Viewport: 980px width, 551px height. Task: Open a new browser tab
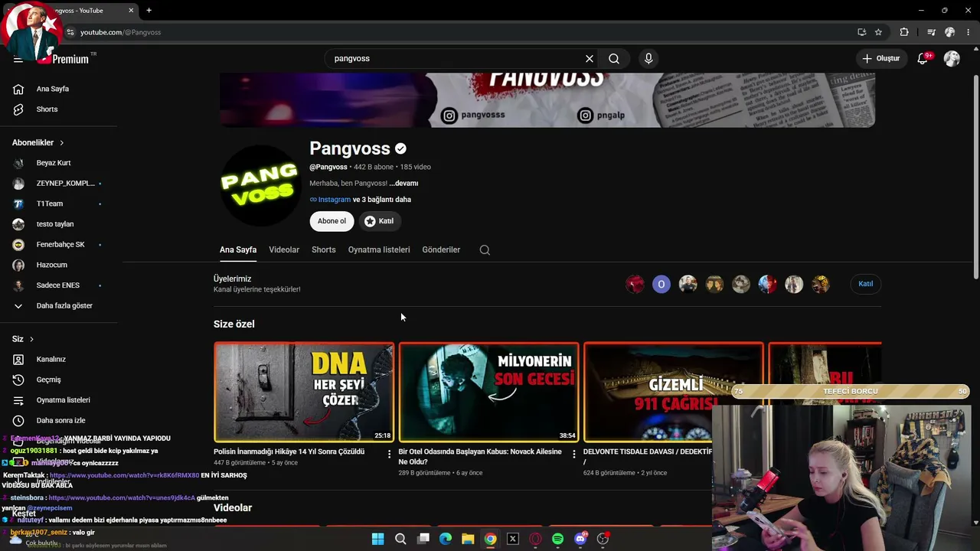click(x=149, y=11)
